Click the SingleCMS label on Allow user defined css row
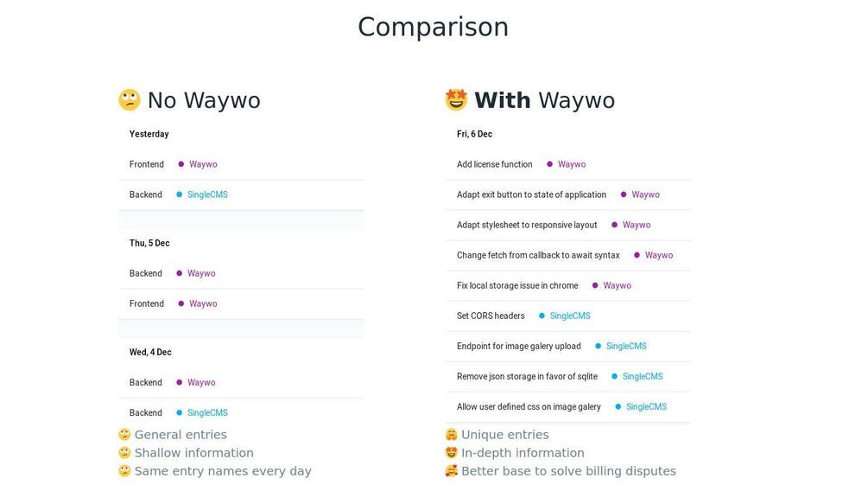Image resolution: width=868 pixels, height=491 pixels. click(646, 406)
